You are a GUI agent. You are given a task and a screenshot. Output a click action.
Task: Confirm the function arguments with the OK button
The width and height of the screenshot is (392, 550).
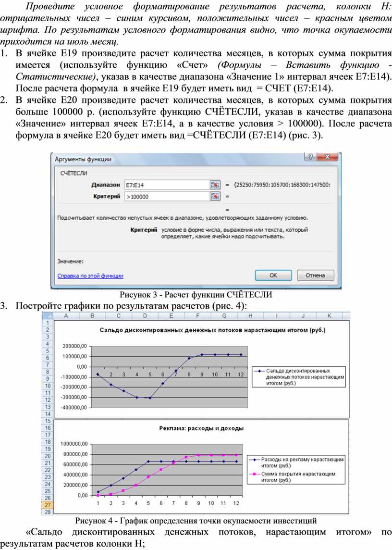(273, 275)
